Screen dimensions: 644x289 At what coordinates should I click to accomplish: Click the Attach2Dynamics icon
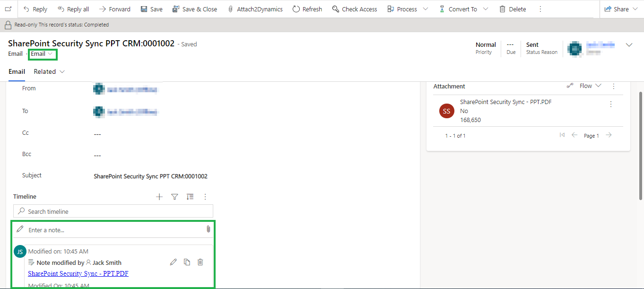pos(254,9)
